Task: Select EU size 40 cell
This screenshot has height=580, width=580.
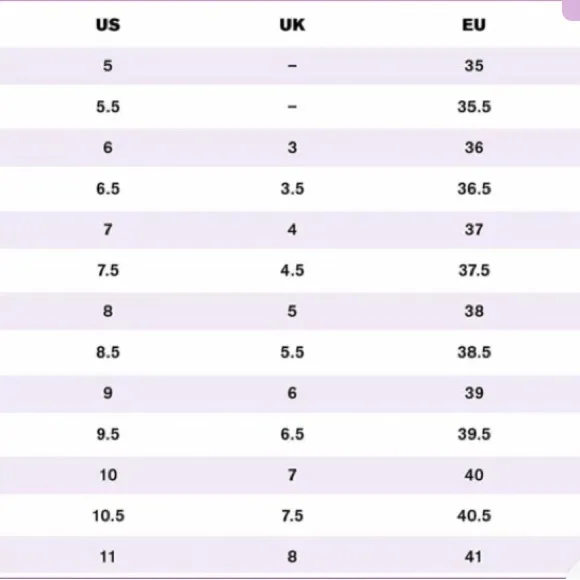Action: (x=474, y=475)
